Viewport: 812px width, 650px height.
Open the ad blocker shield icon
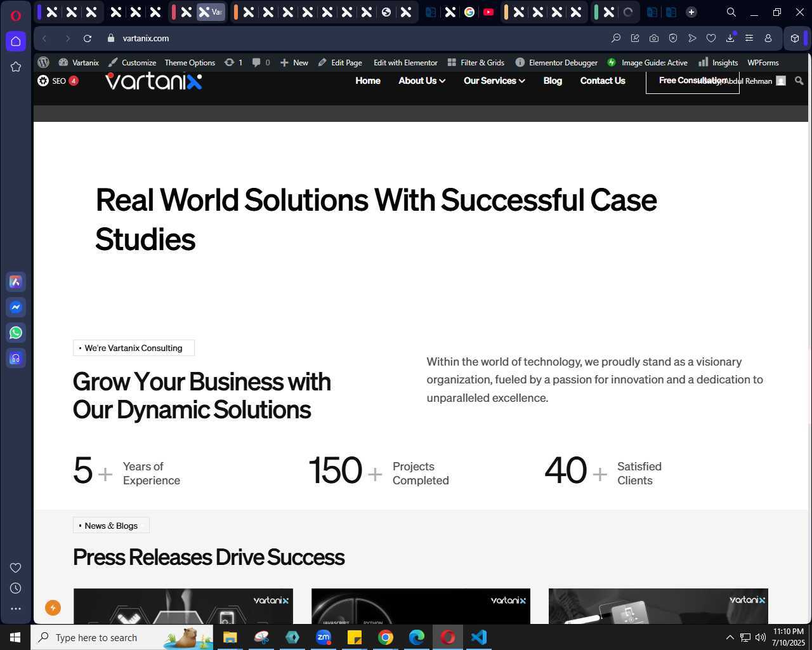pos(673,39)
